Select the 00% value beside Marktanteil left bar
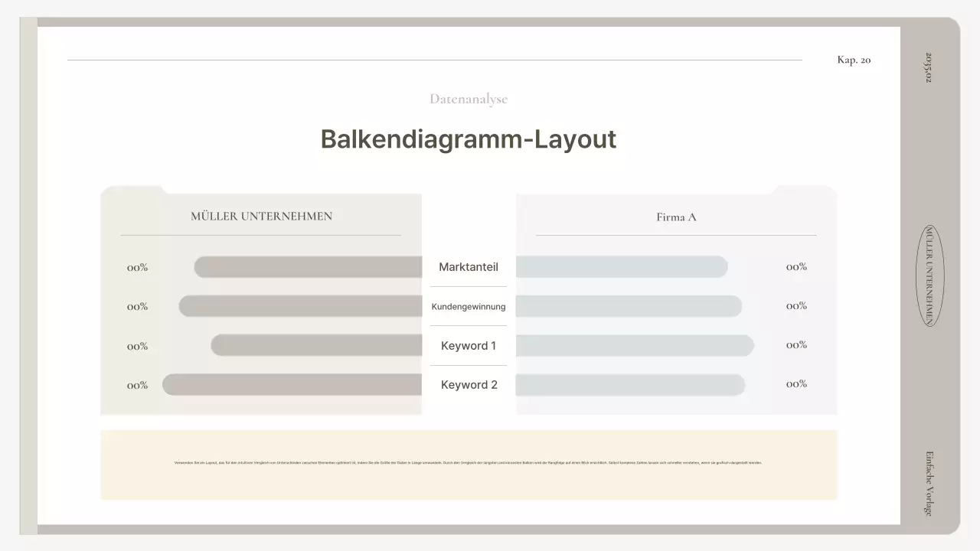The image size is (980, 551). (x=137, y=267)
